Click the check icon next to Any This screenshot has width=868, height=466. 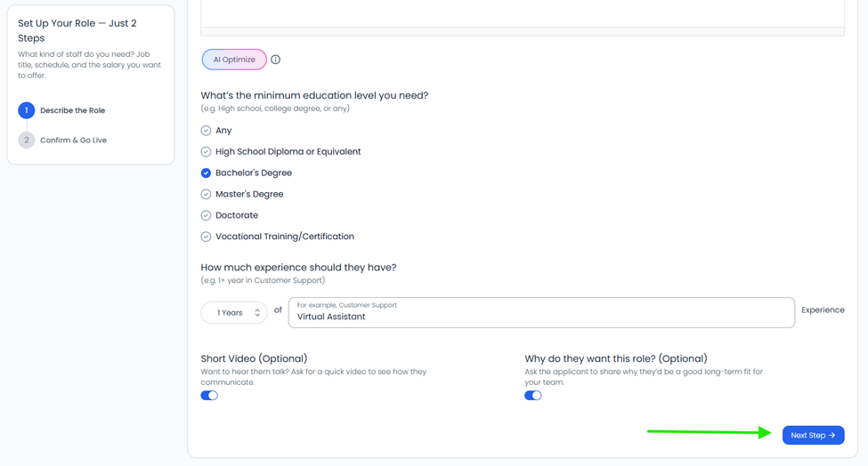[206, 131]
